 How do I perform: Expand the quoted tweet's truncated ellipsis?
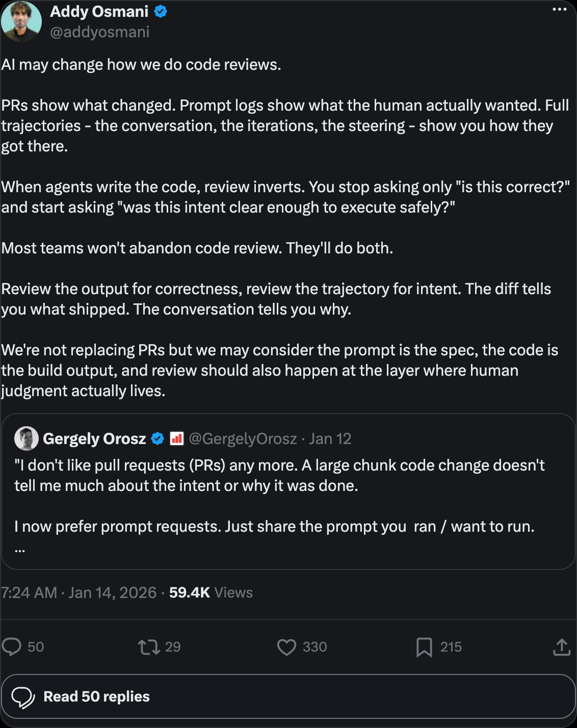(x=20, y=550)
